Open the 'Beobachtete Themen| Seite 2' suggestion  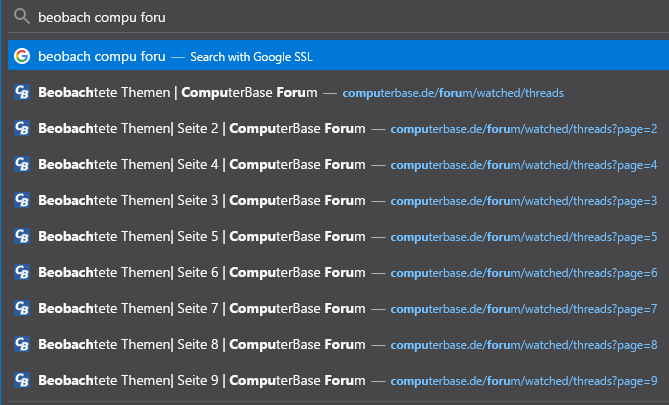coord(338,128)
